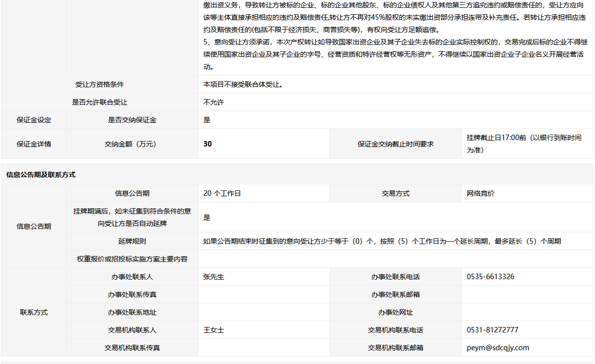Click the 本项目不接受联合体受让 text
This screenshot has height=364, width=595.
click(243, 84)
